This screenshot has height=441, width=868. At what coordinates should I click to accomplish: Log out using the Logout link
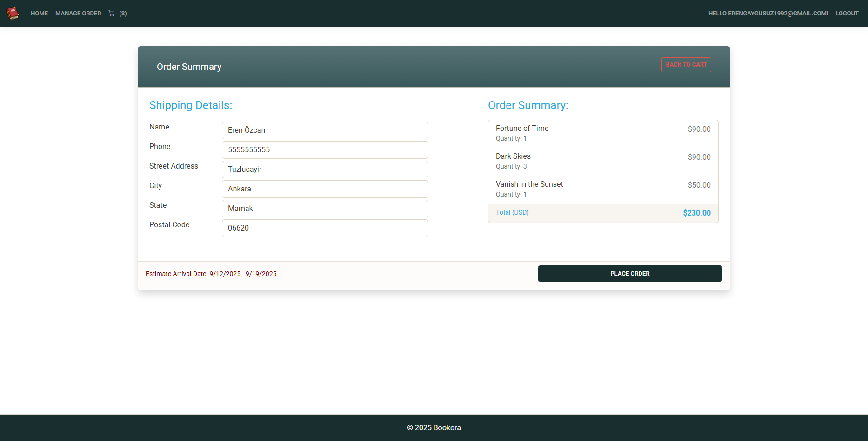[x=847, y=14]
